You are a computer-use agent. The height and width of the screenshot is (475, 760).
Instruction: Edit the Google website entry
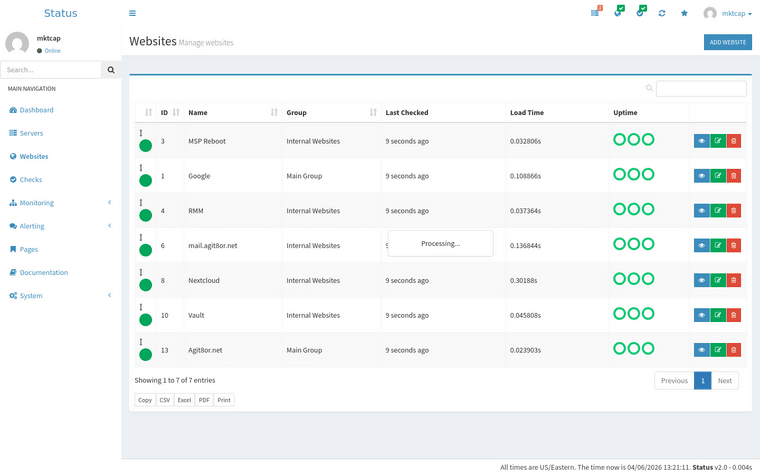tap(718, 176)
